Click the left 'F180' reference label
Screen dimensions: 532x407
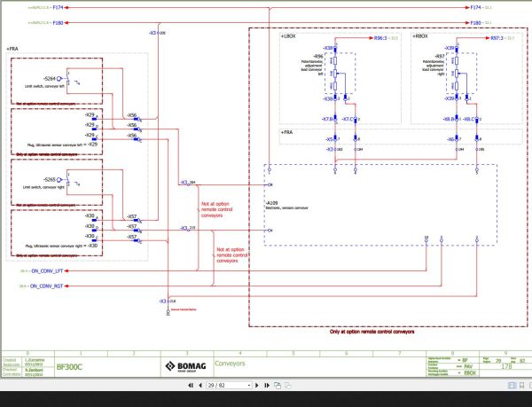(x=58, y=23)
